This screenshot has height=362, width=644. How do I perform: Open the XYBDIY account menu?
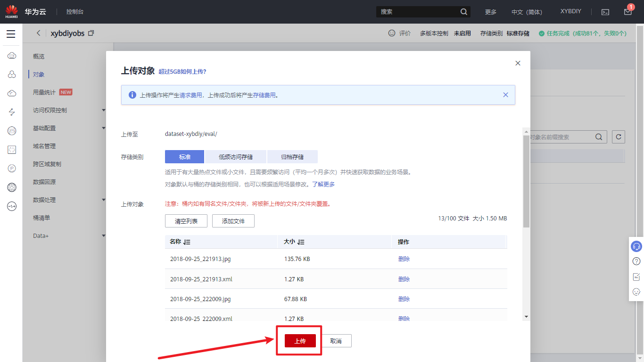point(570,11)
